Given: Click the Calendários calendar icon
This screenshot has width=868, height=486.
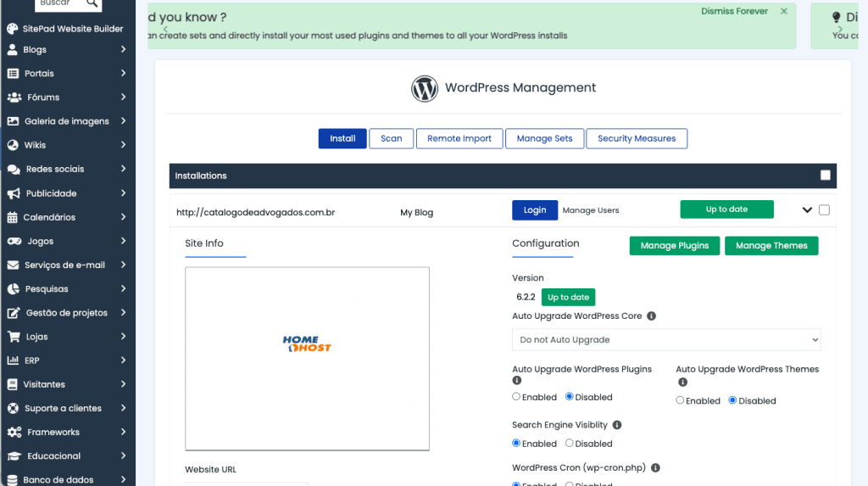Looking at the screenshot, I should click(x=12, y=217).
